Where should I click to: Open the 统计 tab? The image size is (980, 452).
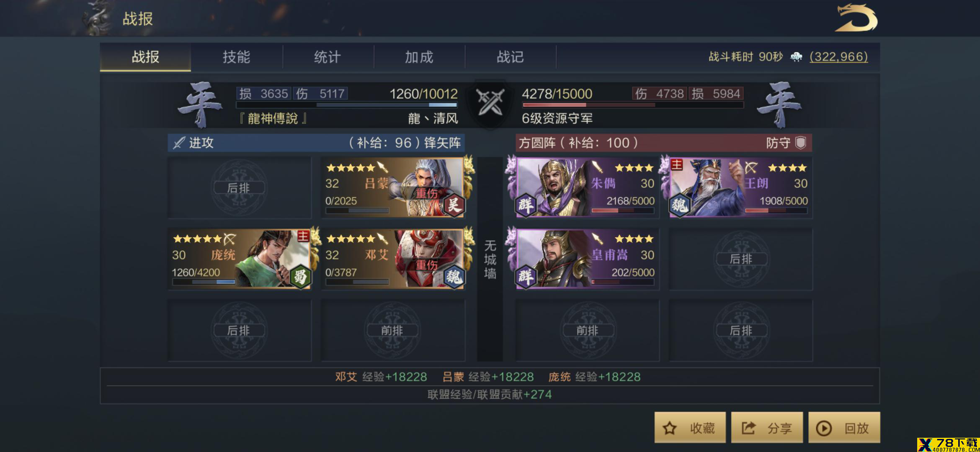click(x=328, y=57)
